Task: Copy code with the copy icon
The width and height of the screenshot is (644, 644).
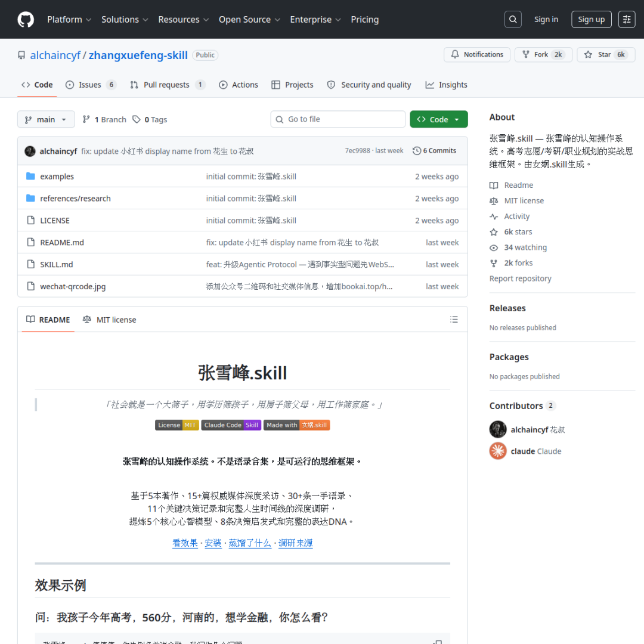Action: pyautogui.click(x=438, y=642)
